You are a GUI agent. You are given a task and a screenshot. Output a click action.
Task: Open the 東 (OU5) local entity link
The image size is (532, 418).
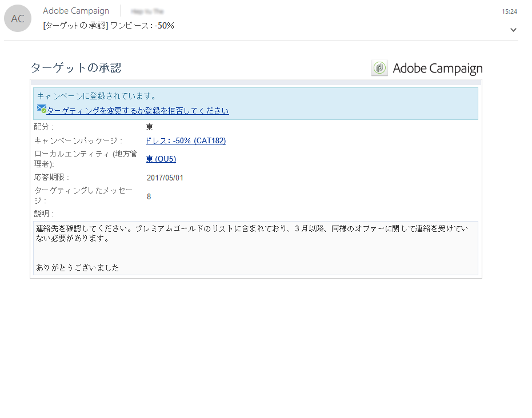click(161, 159)
